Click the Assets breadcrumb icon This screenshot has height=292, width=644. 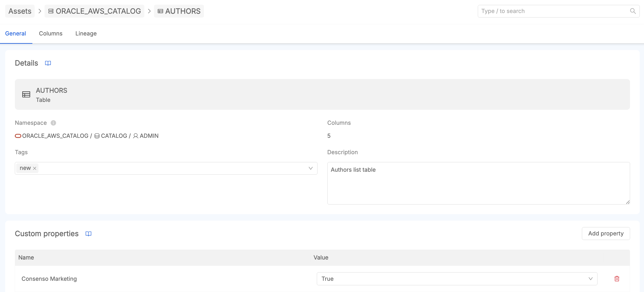point(20,11)
